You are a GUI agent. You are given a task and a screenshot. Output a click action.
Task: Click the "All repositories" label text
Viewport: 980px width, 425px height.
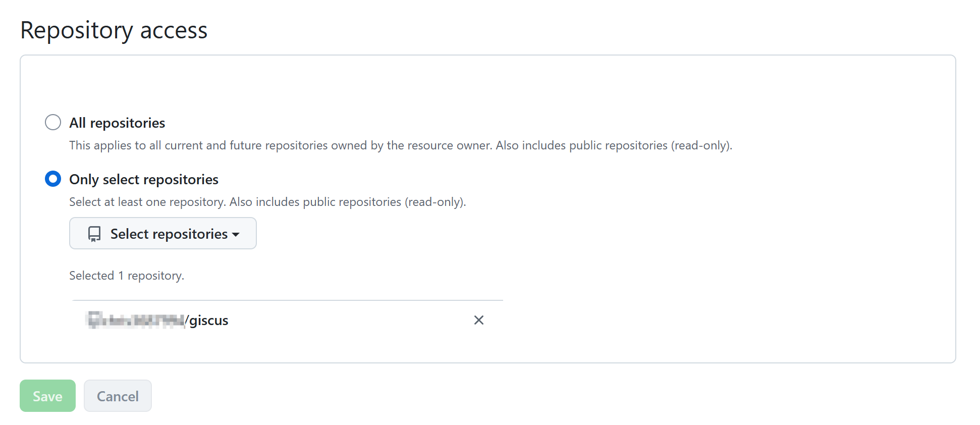click(117, 123)
